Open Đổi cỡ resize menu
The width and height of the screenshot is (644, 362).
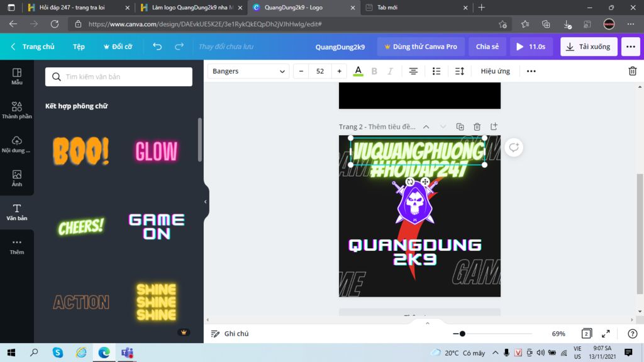[118, 47]
